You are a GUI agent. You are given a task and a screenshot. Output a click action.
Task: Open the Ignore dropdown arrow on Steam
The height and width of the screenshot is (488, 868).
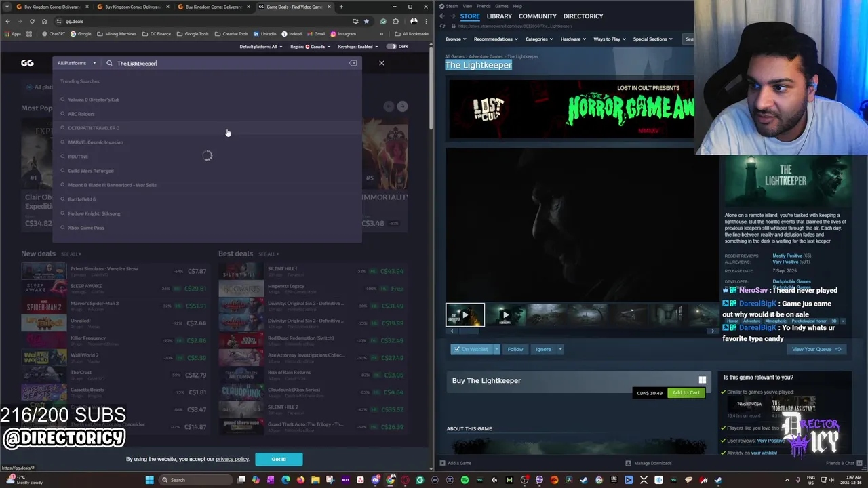(x=561, y=349)
